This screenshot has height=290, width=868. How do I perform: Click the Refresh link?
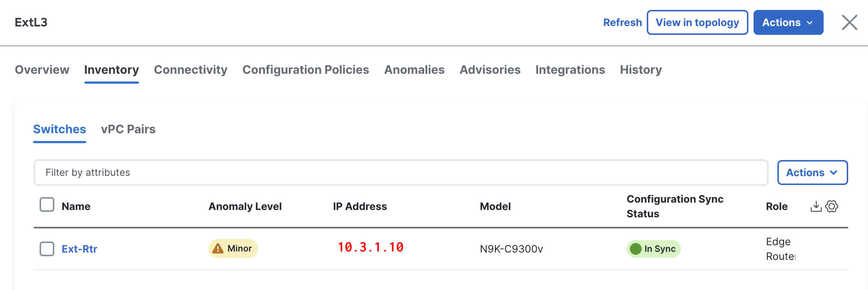[x=622, y=22]
